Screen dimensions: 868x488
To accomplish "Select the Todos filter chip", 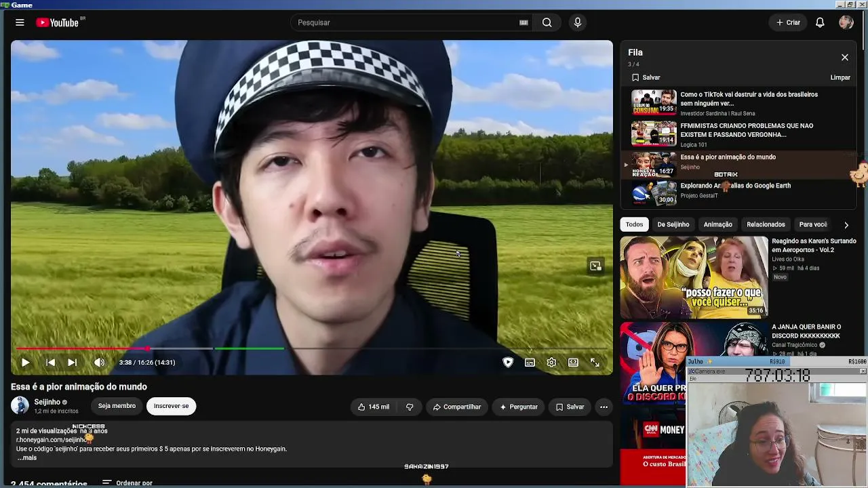I will point(634,224).
